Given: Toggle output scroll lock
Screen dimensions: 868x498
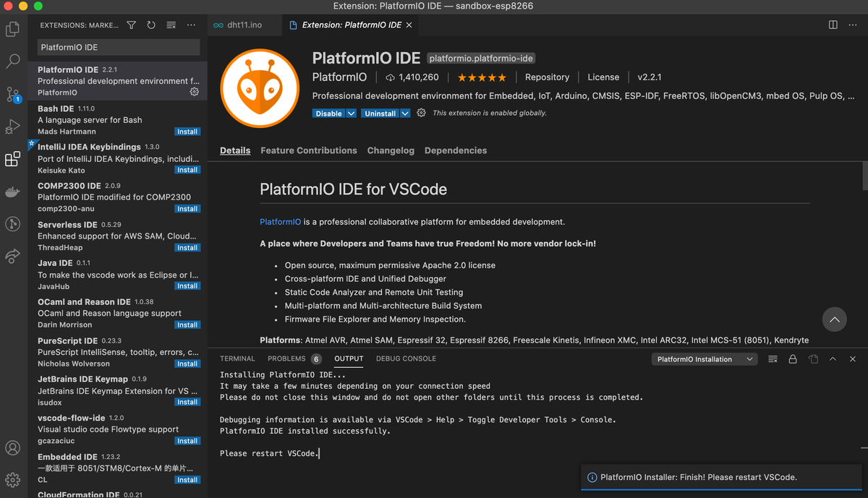Looking at the screenshot, I should tap(793, 359).
